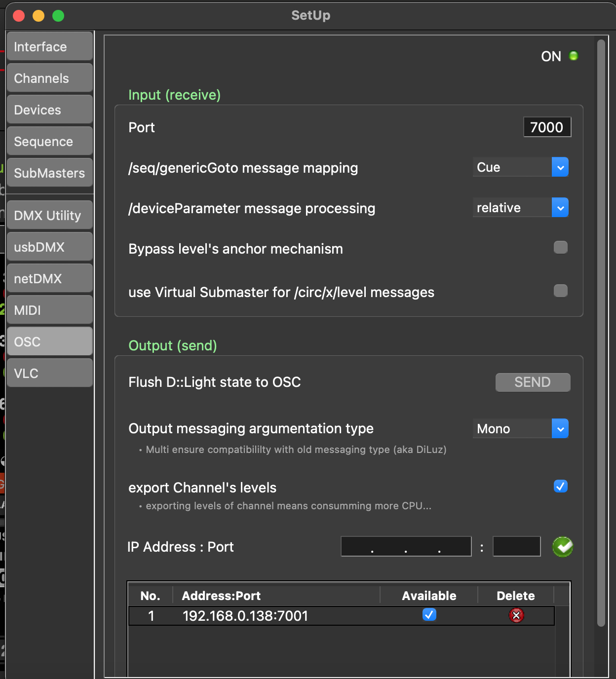Uncheck export Channel's levels
The image size is (616, 679).
[x=560, y=487]
